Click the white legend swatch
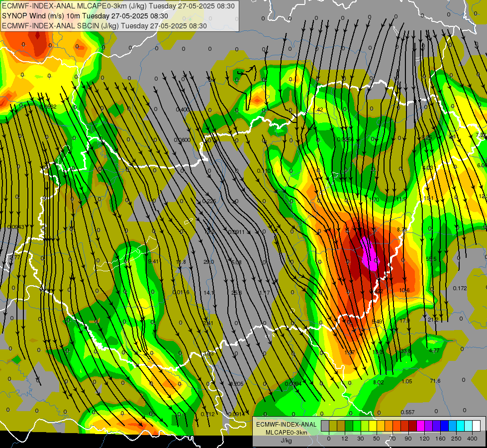The height and width of the screenshot is (448, 487). [477, 426]
